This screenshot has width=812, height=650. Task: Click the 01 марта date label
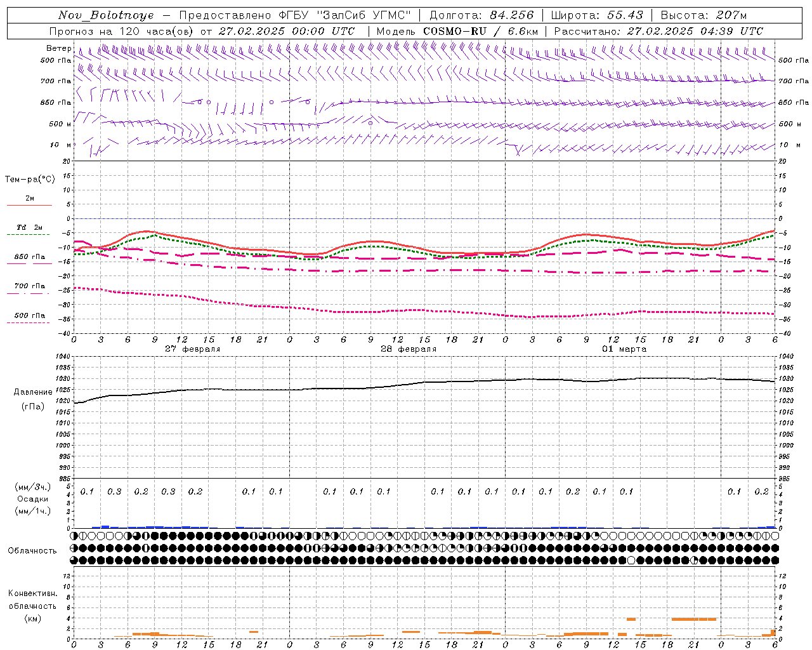tap(624, 349)
